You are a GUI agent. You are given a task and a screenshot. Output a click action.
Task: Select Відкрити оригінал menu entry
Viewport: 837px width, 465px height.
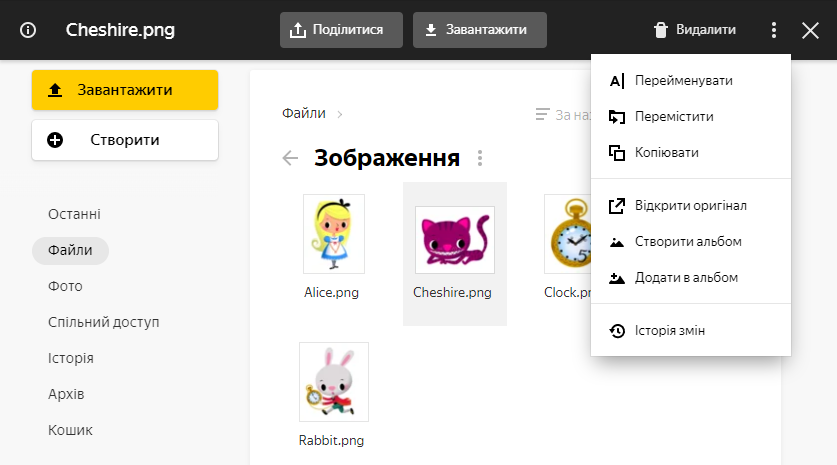pyautogui.click(x=691, y=206)
